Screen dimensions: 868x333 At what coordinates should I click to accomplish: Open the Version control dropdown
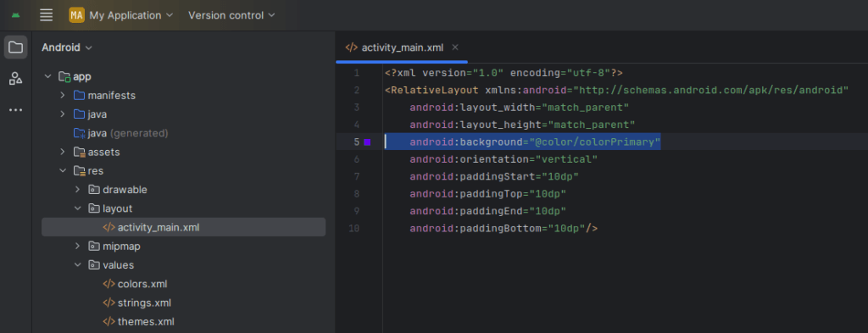coord(231,15)
